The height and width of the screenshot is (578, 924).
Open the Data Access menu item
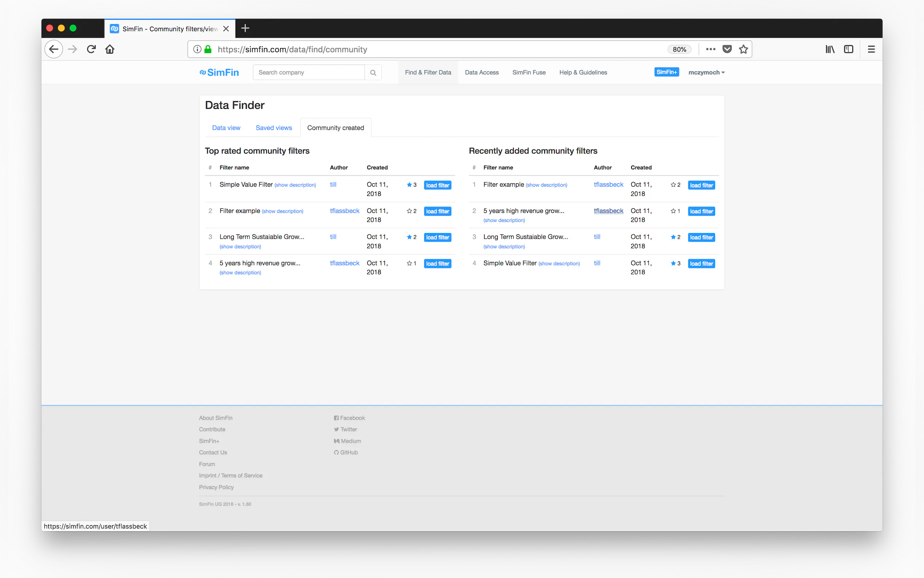[481, 73]
